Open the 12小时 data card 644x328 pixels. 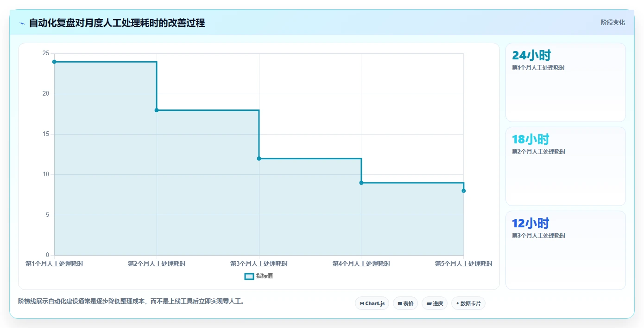click(x=566, y=251)
